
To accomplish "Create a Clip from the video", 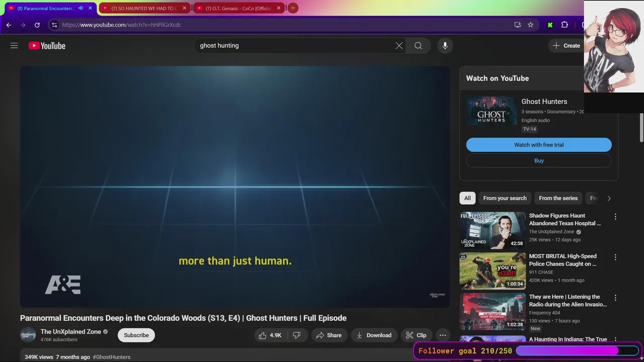I will pos(416,335).
